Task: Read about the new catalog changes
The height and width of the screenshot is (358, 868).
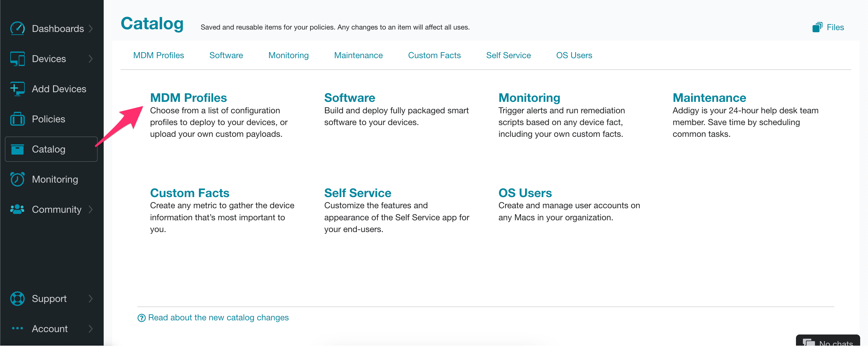Action: [214, 318]
